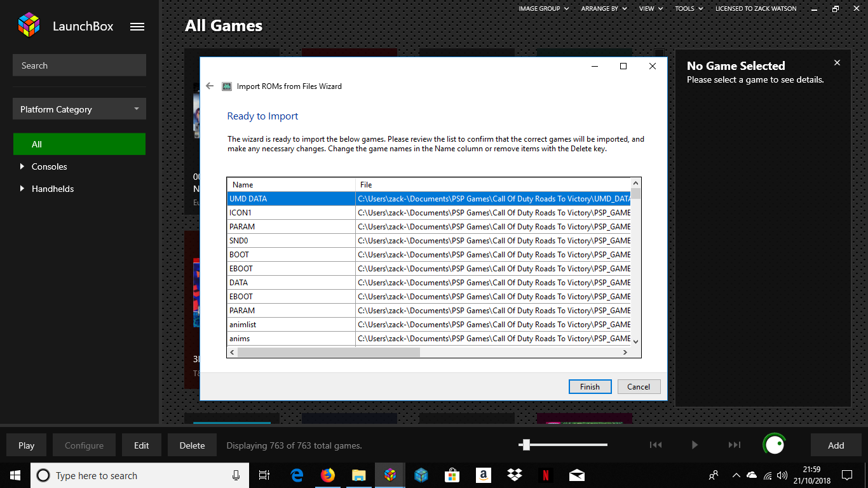Screen dimensions: 868x488
Task: Select the DATA row name
Action: pos(238,283)
